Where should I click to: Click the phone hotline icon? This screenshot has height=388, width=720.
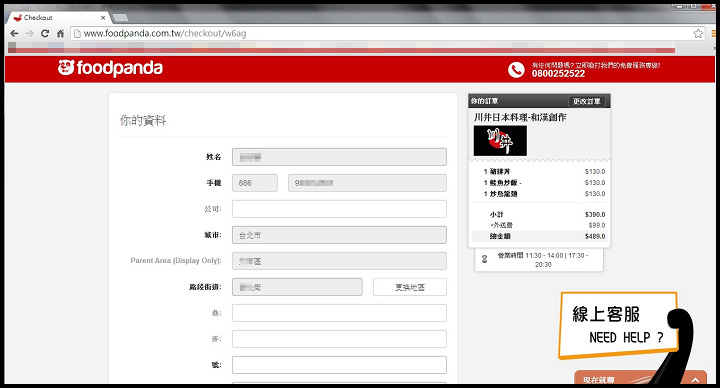(516, 70)
